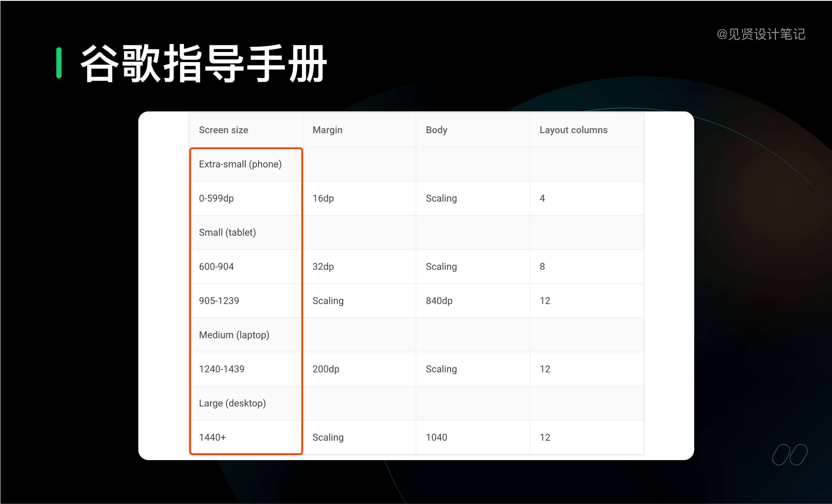Click the 840dp body value
This screenshot has height=504, width=832.
439,300
